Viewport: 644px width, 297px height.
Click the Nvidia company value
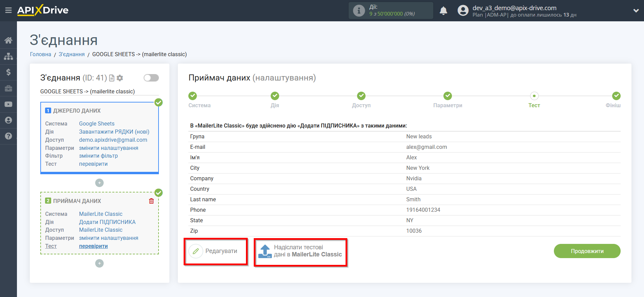[x=414, y=179]
